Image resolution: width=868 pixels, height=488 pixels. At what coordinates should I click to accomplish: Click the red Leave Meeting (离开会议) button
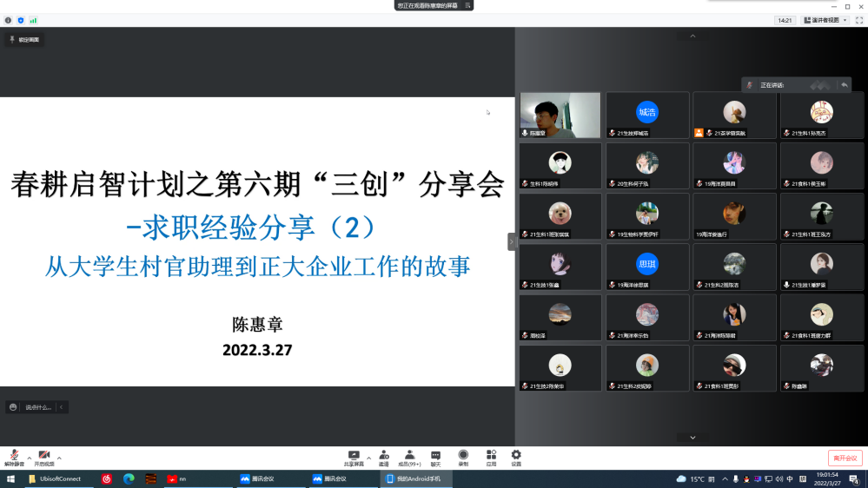tap(845, 458)
